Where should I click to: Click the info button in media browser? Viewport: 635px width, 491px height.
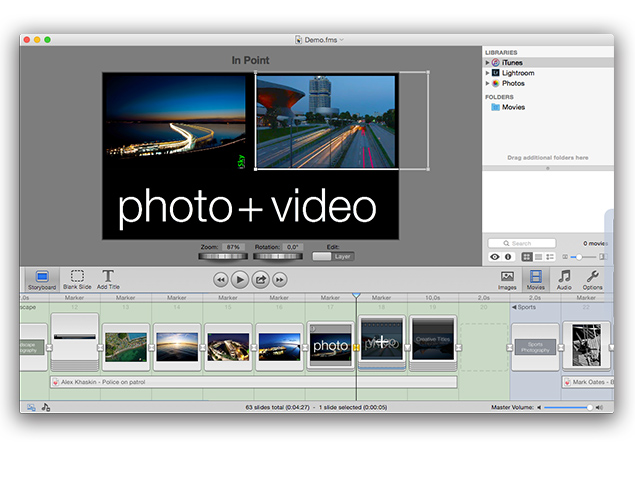[x=508, y=257]
